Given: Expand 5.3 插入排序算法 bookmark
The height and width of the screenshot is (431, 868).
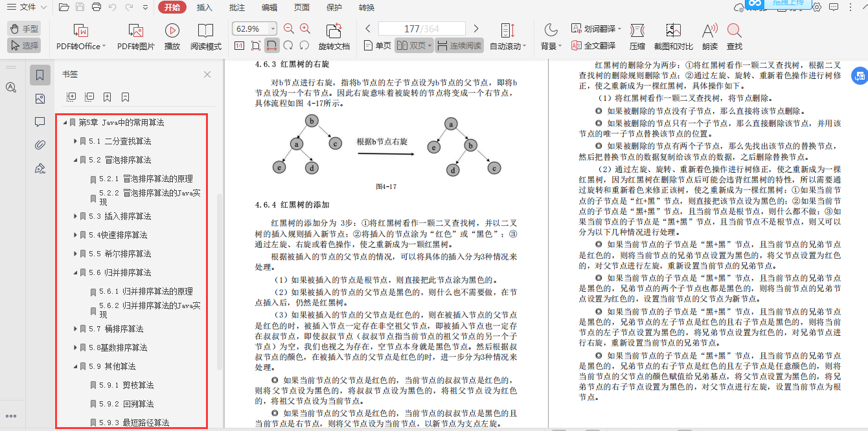Looking at the screenshot, I should pos(75,216).
